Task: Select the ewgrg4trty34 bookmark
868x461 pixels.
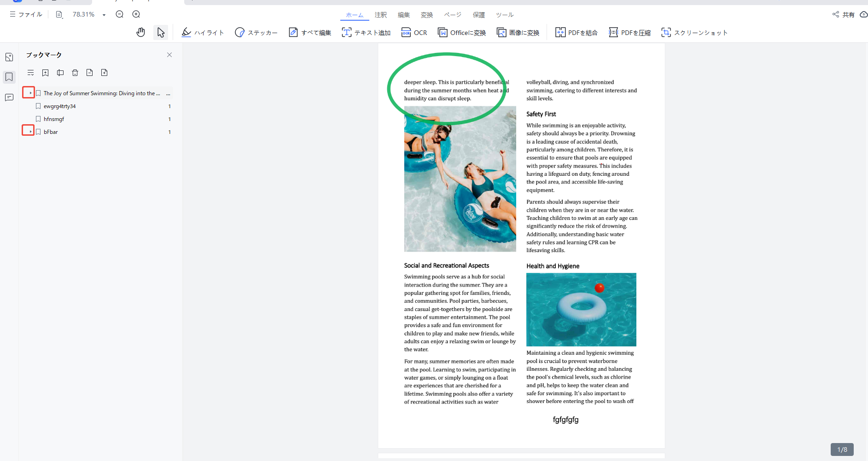Action: click(x=60, y=106)
